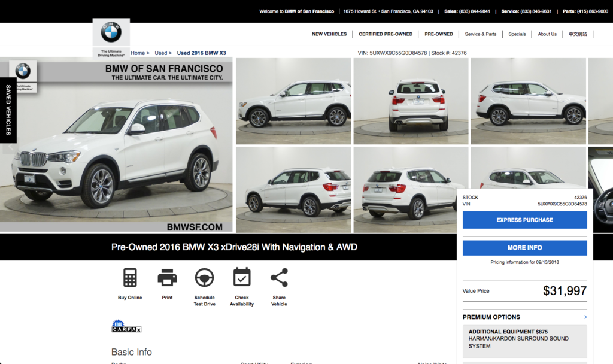Screen dimensions: 613x364
Task: Click the STOCK 42376 row in price panel
Action: pyautogui.click(x=524, y=198)
